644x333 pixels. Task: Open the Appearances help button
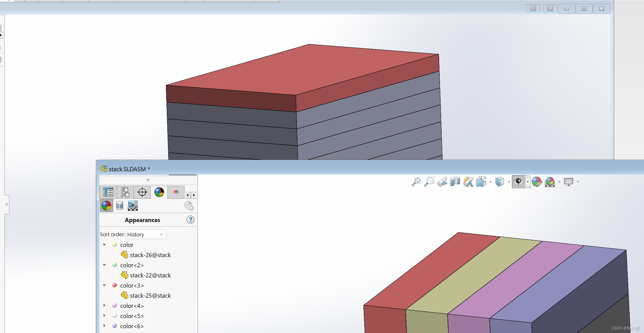(x=190, y=220)
